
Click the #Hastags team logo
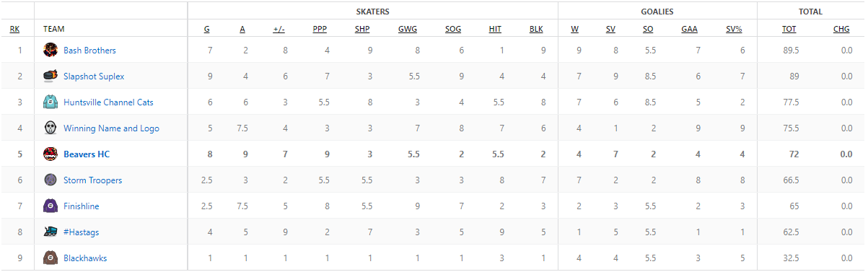[x=50, y=232]
